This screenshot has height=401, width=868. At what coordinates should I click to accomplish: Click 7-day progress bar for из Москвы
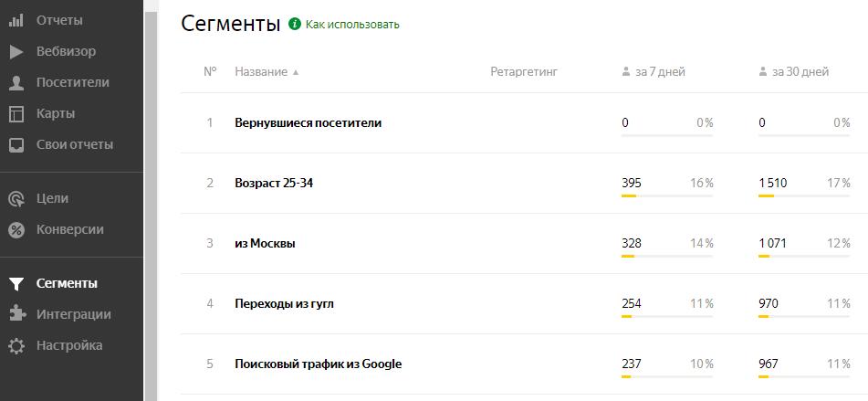(x=667, y=257)
